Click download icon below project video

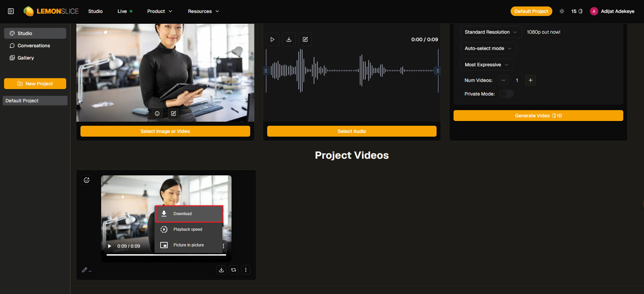point(221,270)
